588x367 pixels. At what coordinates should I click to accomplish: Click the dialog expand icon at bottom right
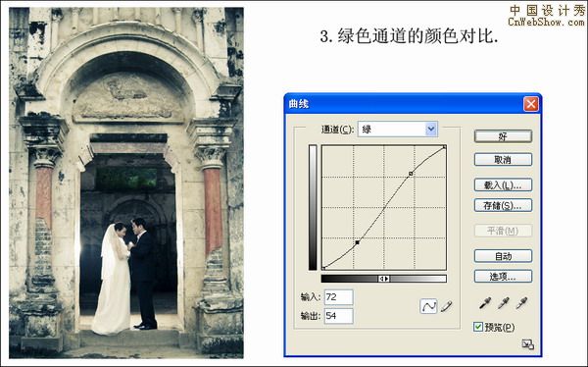(527, 344)
